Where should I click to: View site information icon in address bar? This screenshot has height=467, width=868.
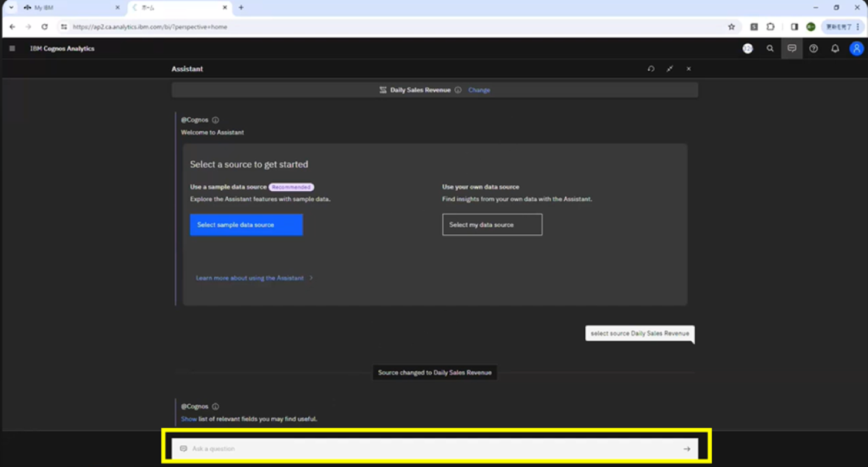(64, 27)
